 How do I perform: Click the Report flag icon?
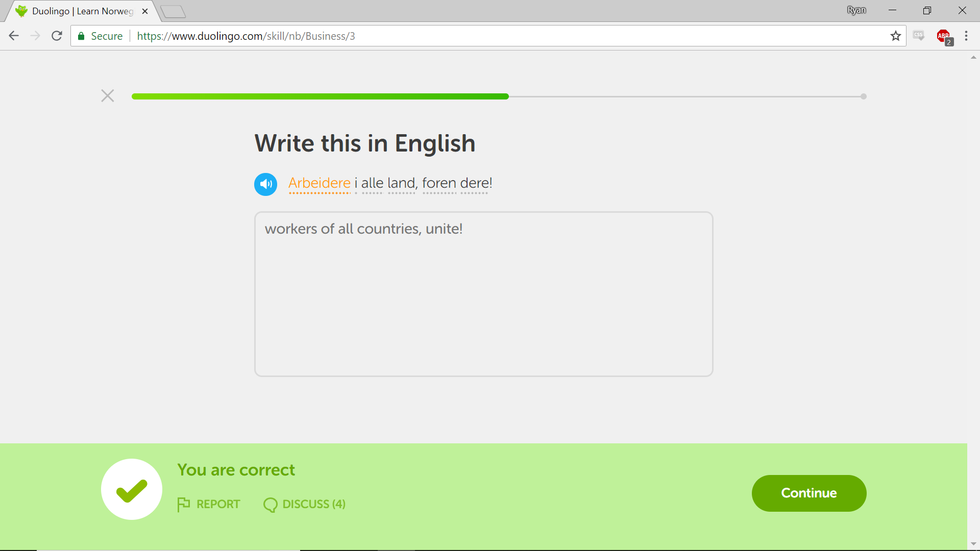pos(183,504)
